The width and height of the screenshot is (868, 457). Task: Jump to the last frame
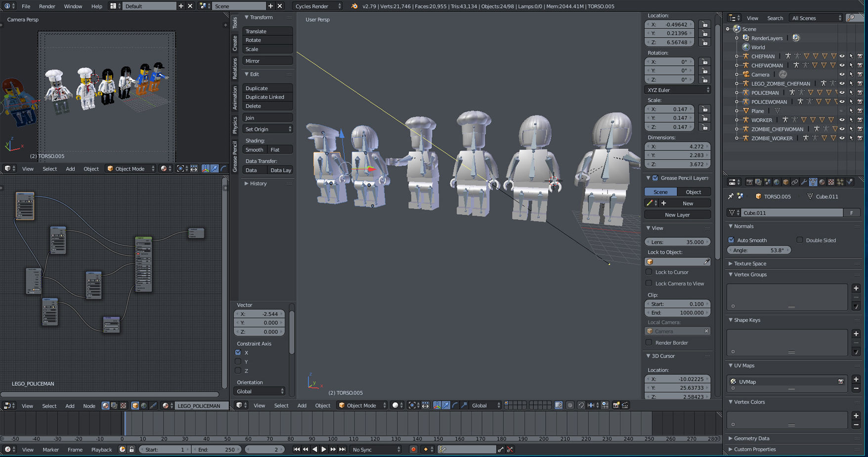coord(342,449)
